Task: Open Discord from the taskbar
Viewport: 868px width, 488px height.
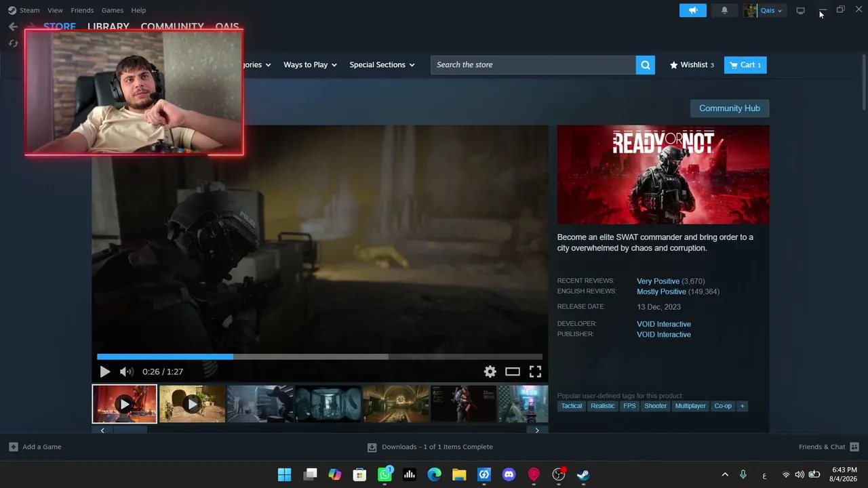Action: pos(509,474)
